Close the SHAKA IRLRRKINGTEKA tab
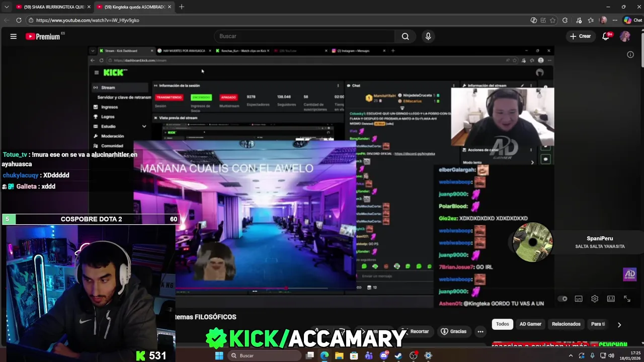The width and height of the screenshot is (644, 362). pos(89,7)
